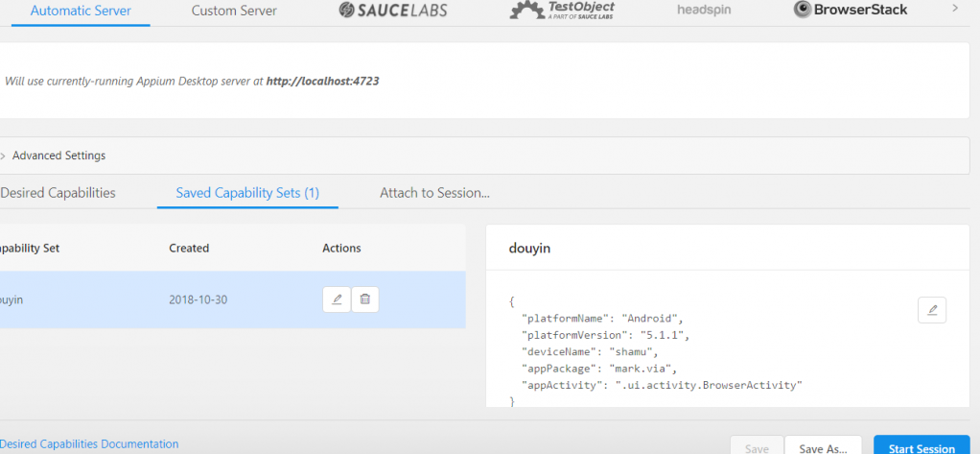The image size is (980, 454).
Task: Expand the Advanced Settings section
Action: coord(58,155)
